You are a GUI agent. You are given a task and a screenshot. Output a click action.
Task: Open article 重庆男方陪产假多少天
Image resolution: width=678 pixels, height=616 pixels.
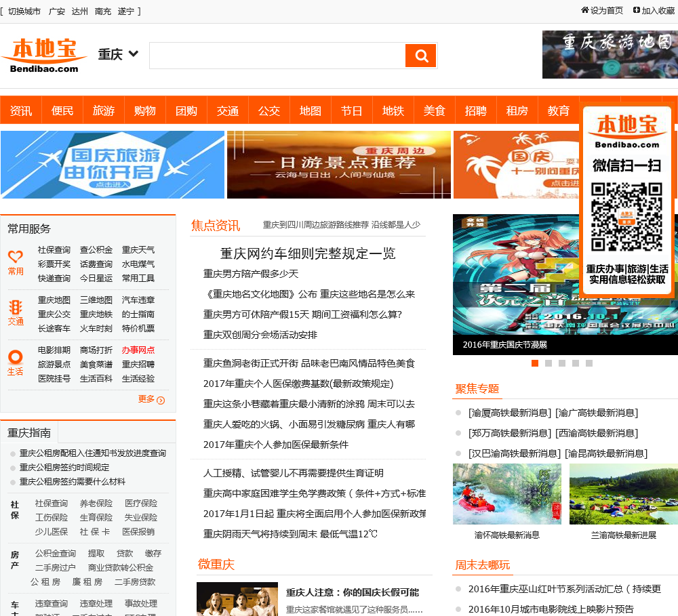pos(251,274)
